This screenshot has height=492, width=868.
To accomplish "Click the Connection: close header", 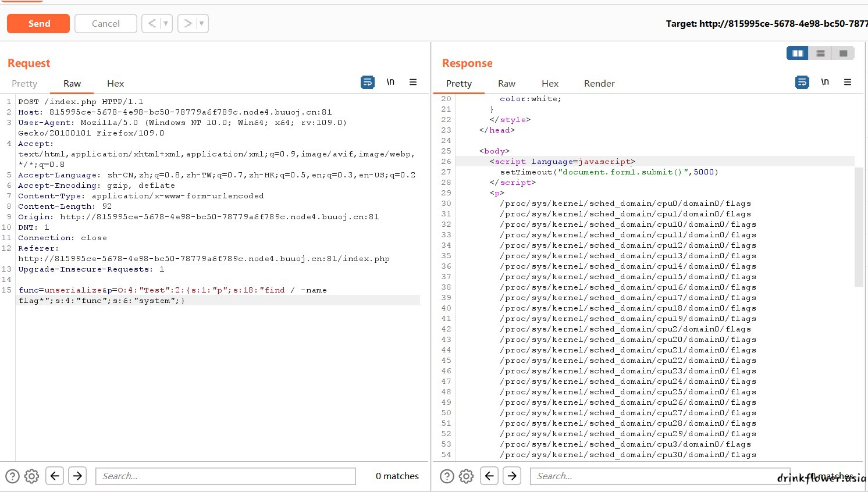I will tap(62, 238).
